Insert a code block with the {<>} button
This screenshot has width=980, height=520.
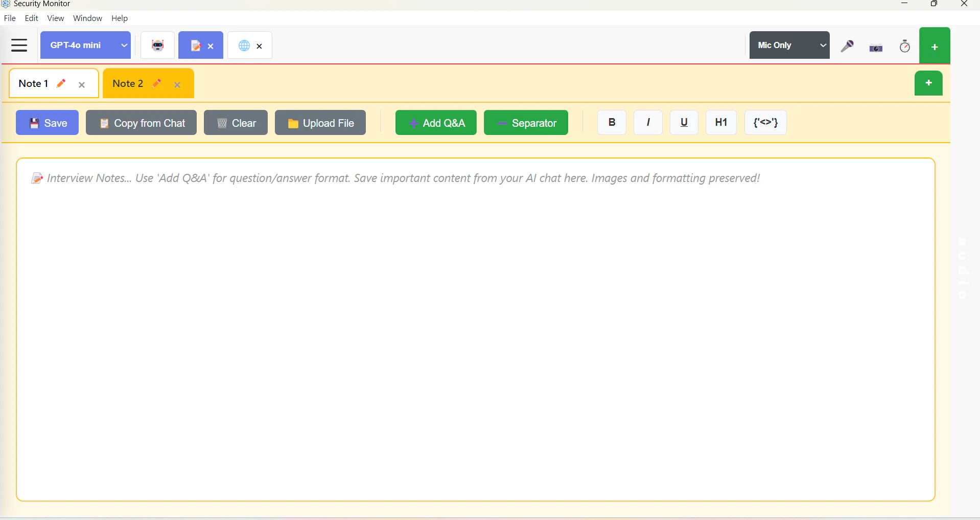point(765,122)
